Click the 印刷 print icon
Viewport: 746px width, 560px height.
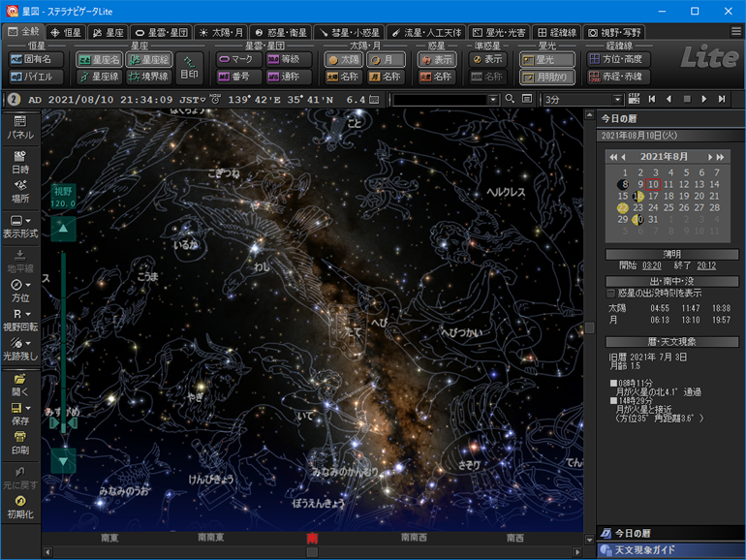click(20, 443)
